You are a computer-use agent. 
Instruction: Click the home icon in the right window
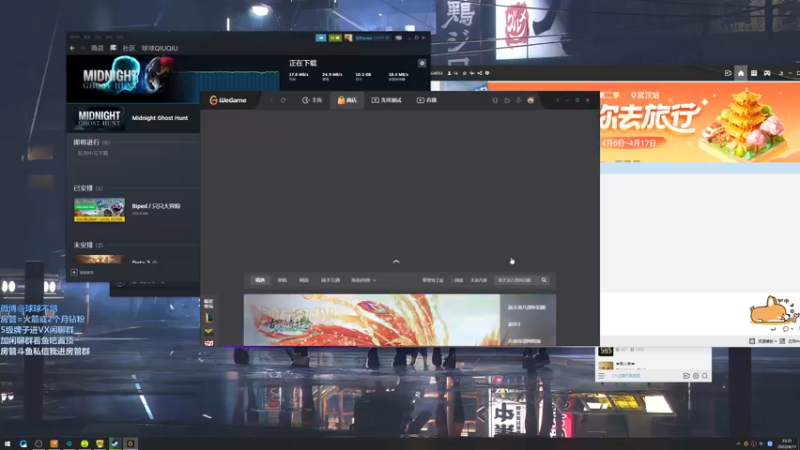pyautogui.click(x=741, y=73)
